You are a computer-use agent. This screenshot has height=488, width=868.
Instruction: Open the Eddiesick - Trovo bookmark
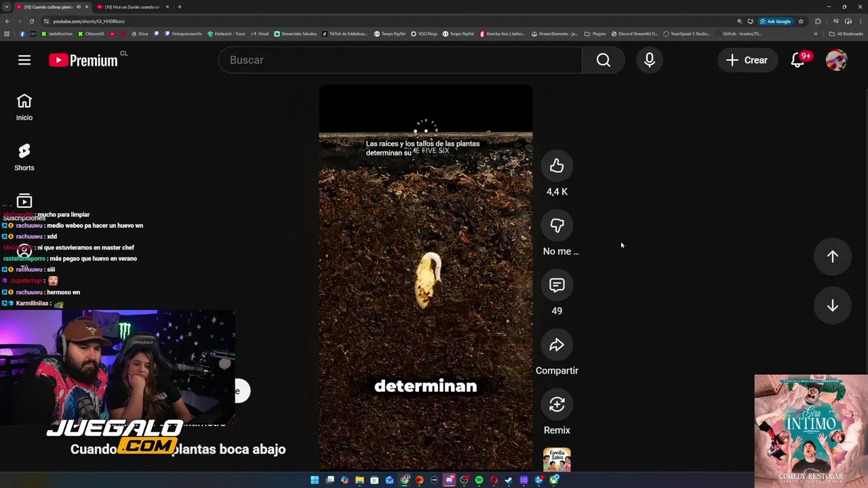coord(226,34)
